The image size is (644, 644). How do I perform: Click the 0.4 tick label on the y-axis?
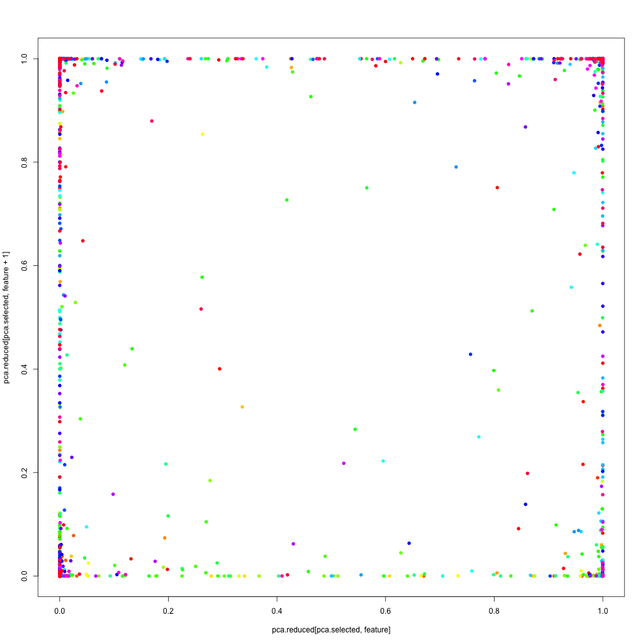tap(23, 369)
